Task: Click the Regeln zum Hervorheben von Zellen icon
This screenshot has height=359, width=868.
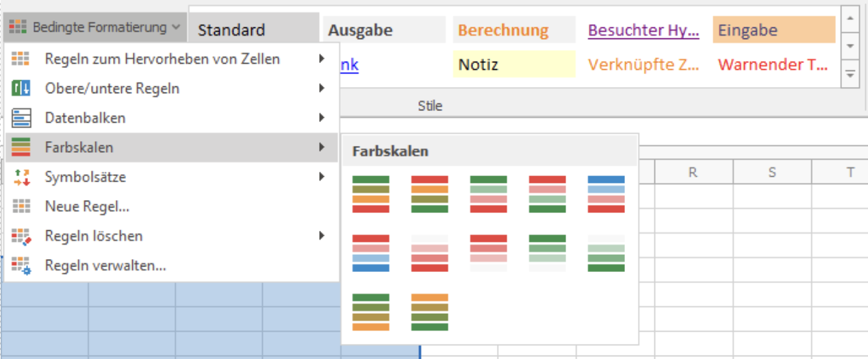Action: click(x=21, y=59)
